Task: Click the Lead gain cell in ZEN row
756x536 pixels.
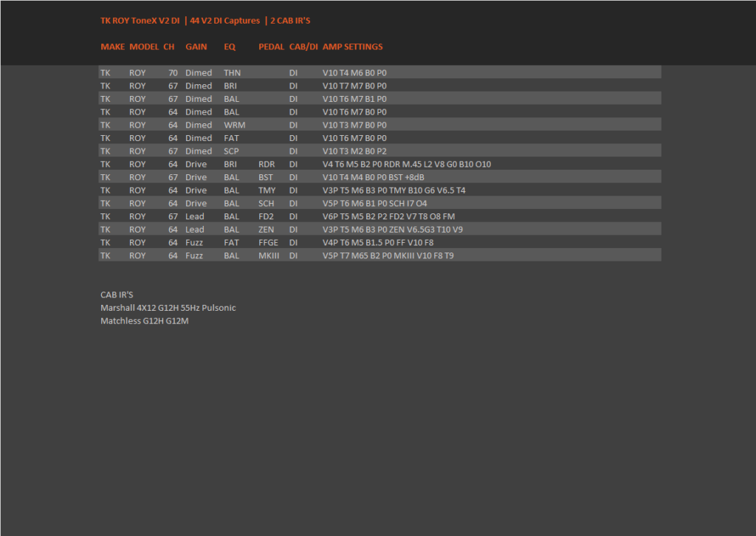Action: (195, 229)
